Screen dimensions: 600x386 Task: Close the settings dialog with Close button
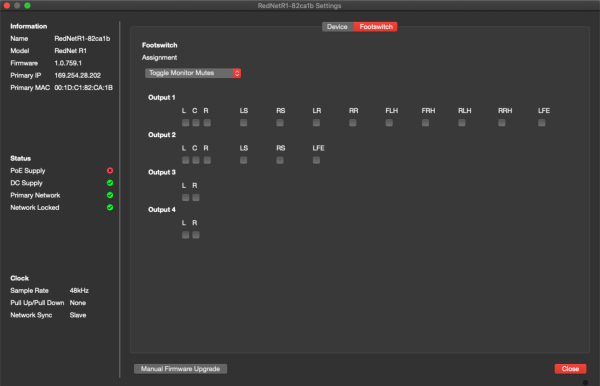point(570,369)
